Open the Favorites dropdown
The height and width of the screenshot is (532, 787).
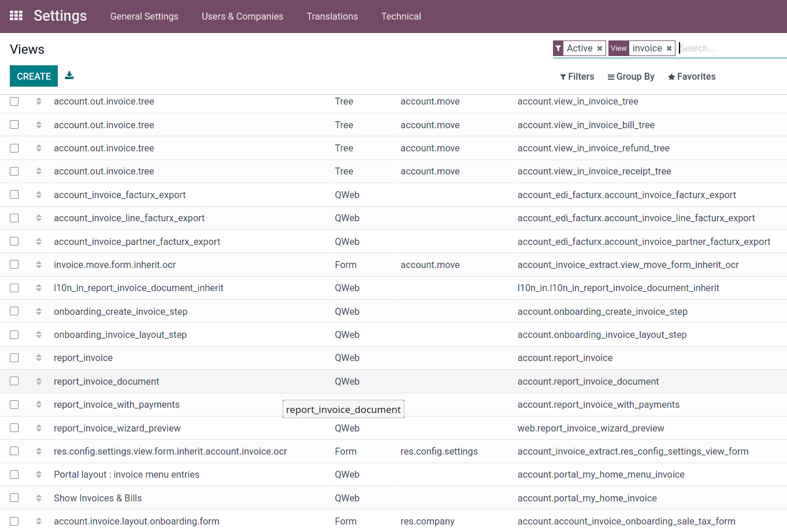click(x=691, y=76)
